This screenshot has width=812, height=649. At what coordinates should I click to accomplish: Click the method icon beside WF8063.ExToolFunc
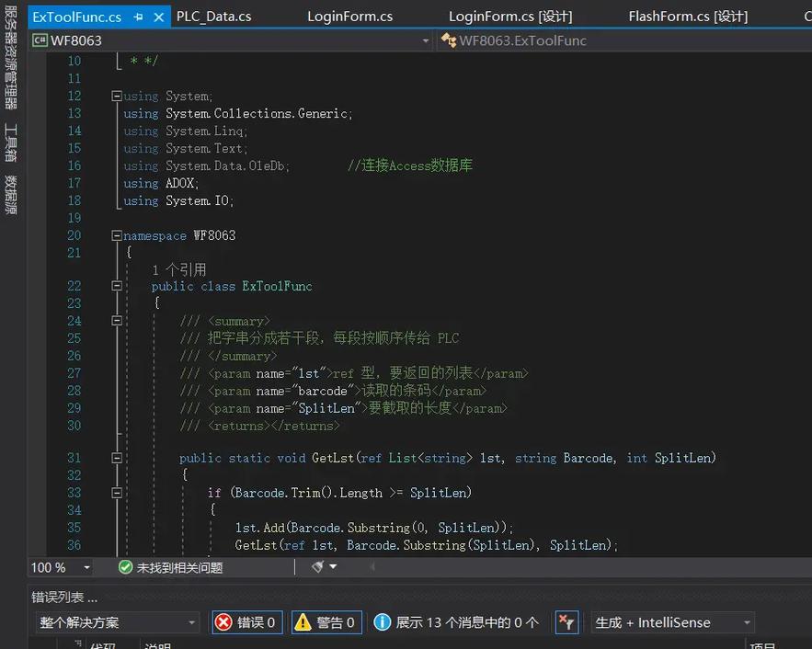tap(447, 40)
